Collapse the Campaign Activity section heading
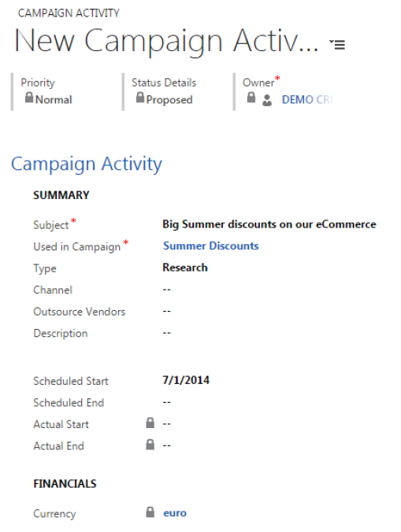 point(87,164)
